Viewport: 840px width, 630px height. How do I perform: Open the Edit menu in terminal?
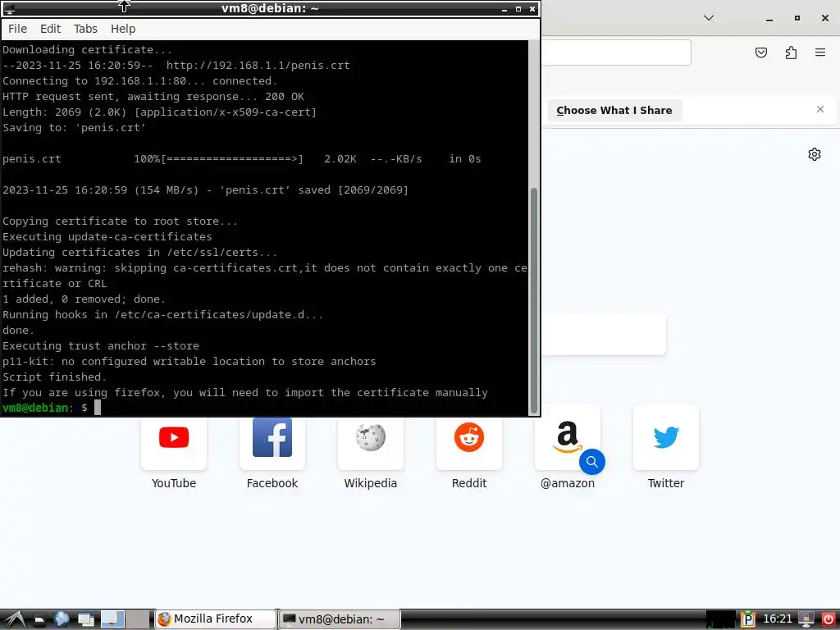pyautogui.click(x=50, y=29)
